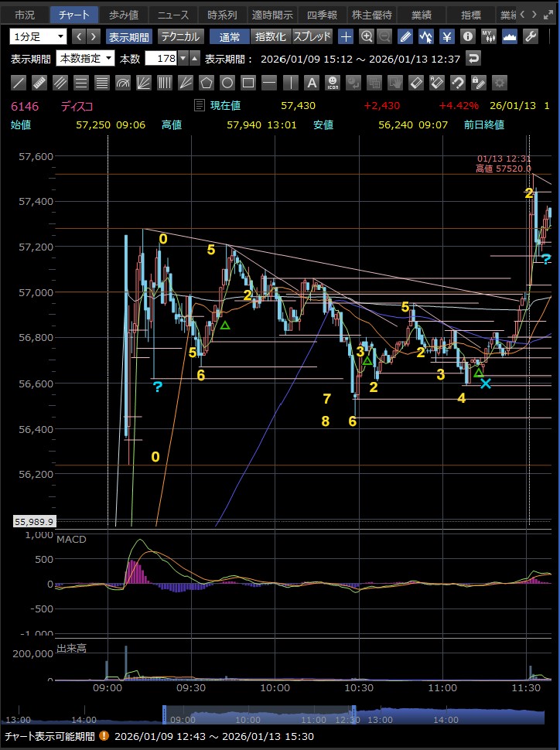Click the zoom in magnifier icon
The width and height of the screenshot is (560, 750).
pyautogui.click(x=367, y=36)
